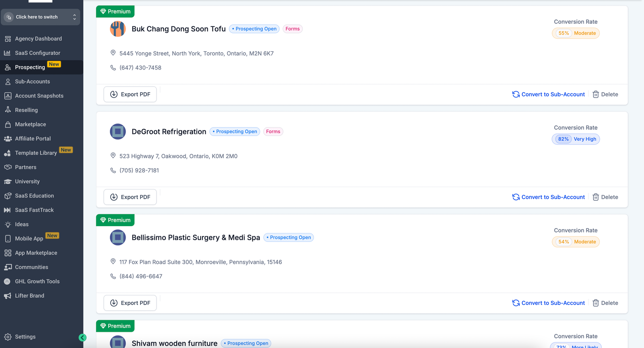This screenshot has width=644, height=348.
Task: Delete the Bellissimo Plastic Surgery prospect
Action: (605, 303)
